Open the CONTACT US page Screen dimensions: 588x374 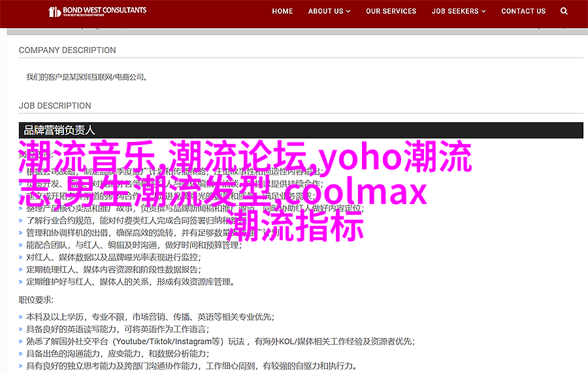[x=523, y=11]
